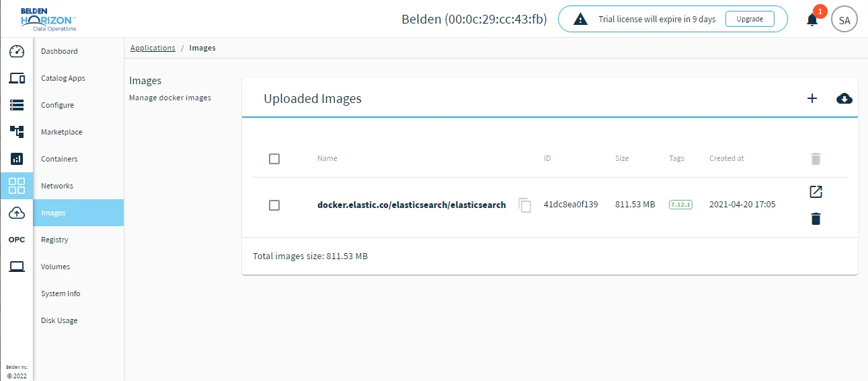Click the 811.53 MB size cell
This screenshot has height=381, width=868.
pyautogui.click(x=635, y=204)
